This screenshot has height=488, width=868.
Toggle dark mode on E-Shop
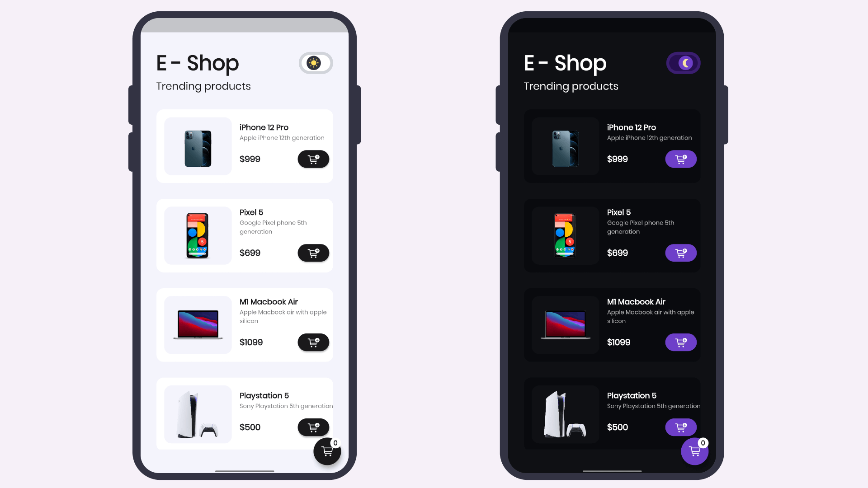tap(315, 62)
